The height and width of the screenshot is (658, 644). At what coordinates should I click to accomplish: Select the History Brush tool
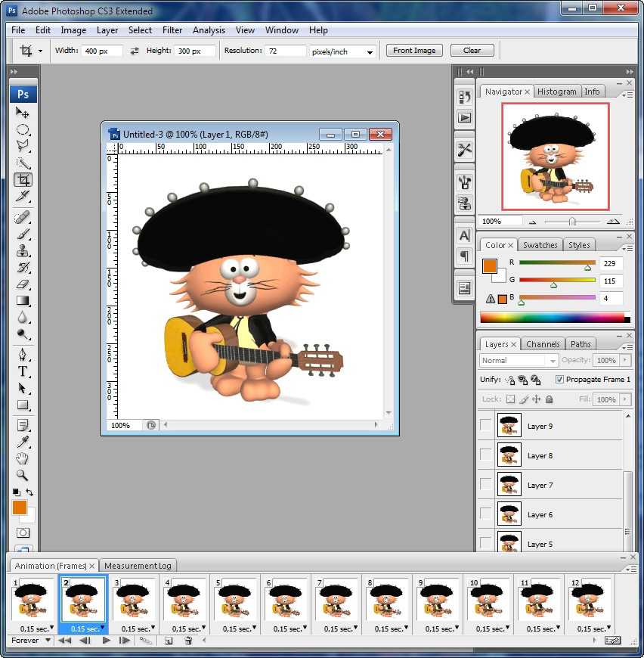click(x=23, y=268)
